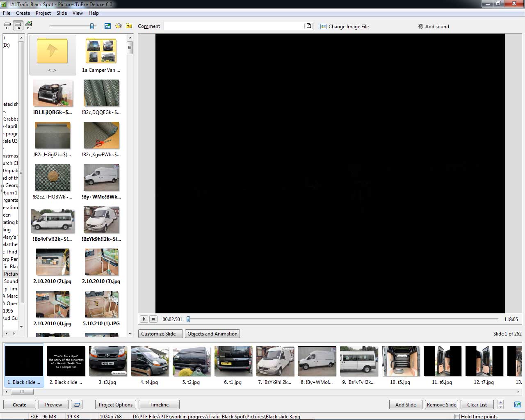This screenshot has width=525, height=420.
Task: Click the Project Options button
Action: coord(116,405)
